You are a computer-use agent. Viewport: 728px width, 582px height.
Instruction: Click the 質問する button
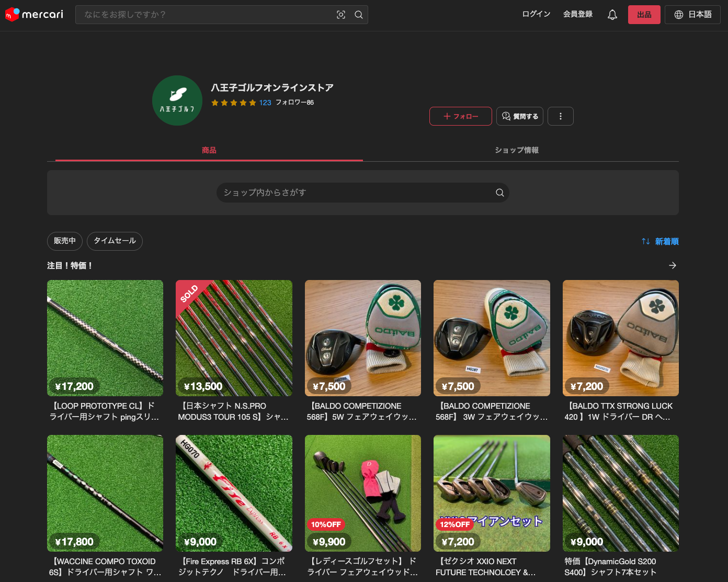[x=520, y=116]
